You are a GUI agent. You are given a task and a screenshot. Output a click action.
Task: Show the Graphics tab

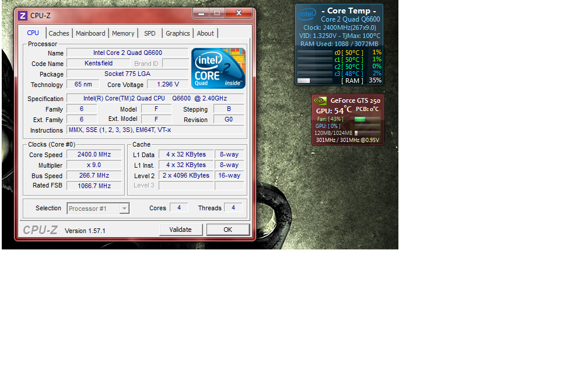coord(178,33)
